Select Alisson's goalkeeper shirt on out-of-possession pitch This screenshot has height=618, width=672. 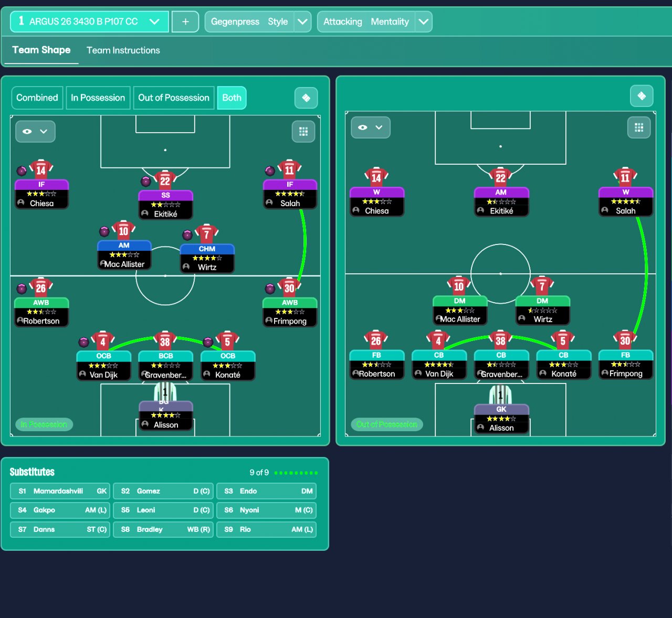coord(501,395)
